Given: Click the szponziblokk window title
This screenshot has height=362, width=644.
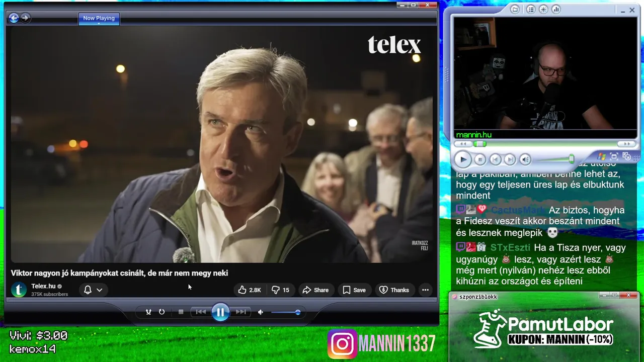Looking at the screenshot, I should (x=477, y=297).
